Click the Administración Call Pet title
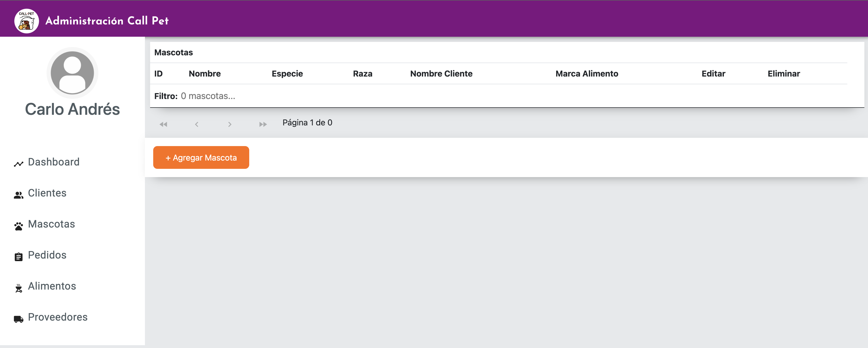The height and width of the screenshot is (348, 868). (107, 21)
